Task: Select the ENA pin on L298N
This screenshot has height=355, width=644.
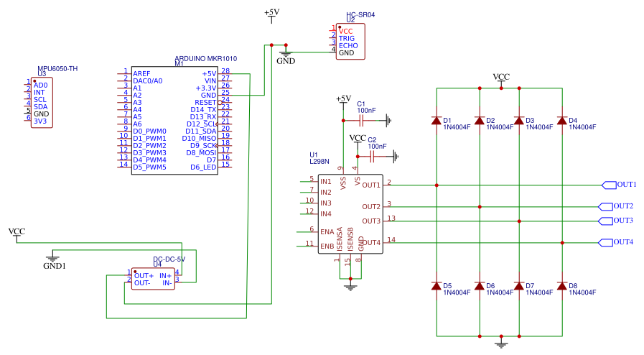Action: 327,231
